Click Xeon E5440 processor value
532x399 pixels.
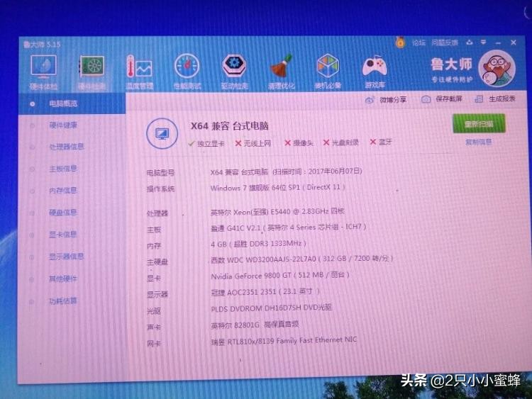277,211
